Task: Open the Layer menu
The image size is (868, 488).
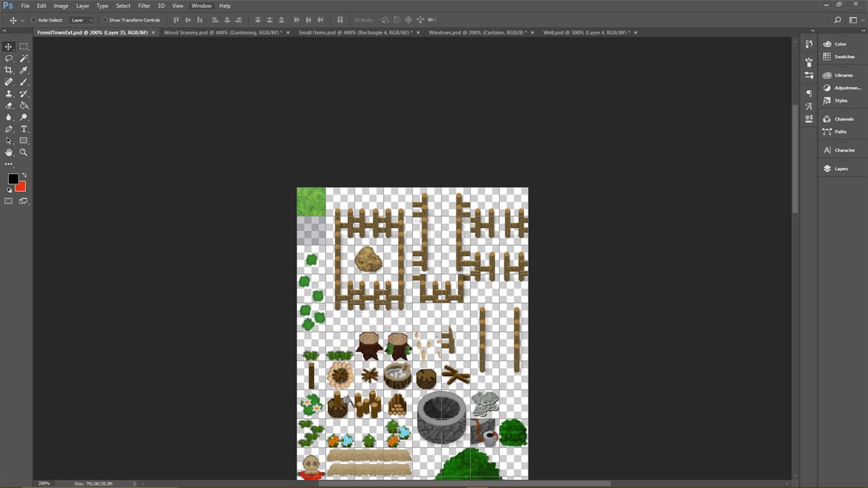Action: click(x=83, y=5)
